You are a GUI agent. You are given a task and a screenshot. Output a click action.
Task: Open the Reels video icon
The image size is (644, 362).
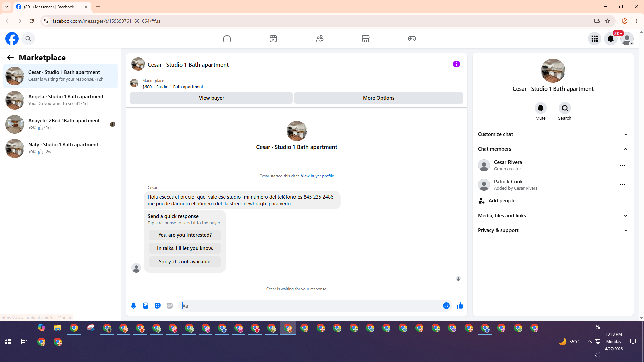coord(273,39)
